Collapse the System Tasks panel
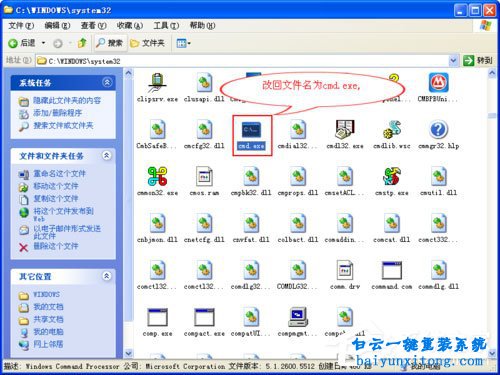 pyautogui.click(x=107, y=82)
